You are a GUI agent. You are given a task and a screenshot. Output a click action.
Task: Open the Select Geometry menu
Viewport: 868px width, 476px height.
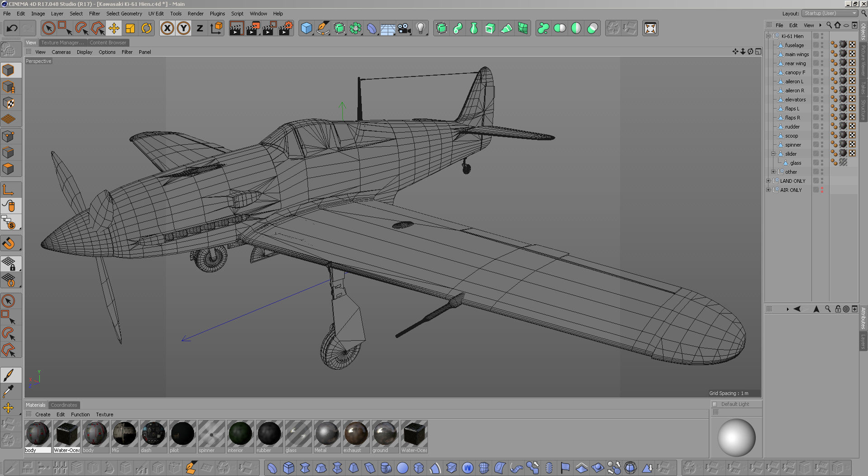pyautogui.click(x=124, y=14)
